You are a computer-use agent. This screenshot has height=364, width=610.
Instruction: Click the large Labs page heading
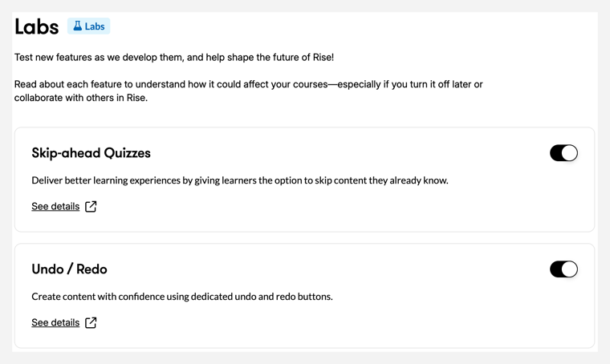36,27
